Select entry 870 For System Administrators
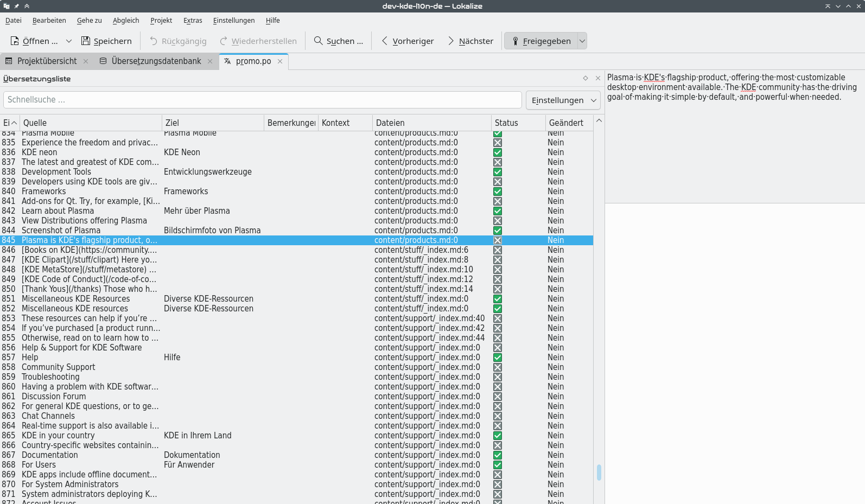The height and width of the screenshot is (504, 865). pyautogui.click(x=296, y=484)
